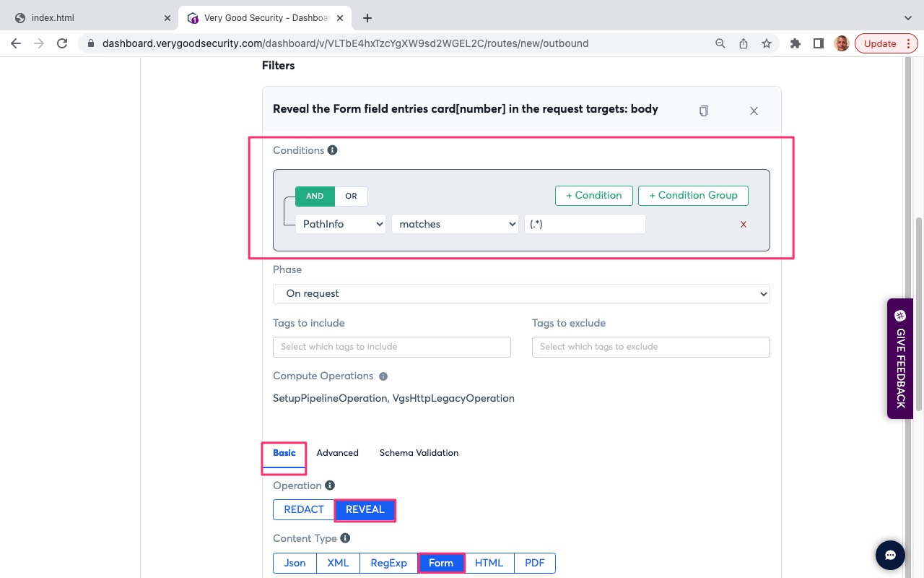The height and width of the screenshot is (578, 924).
Task: Open the Phase On request dropdown
Action: pyautogui.click(x=521, y=294)
